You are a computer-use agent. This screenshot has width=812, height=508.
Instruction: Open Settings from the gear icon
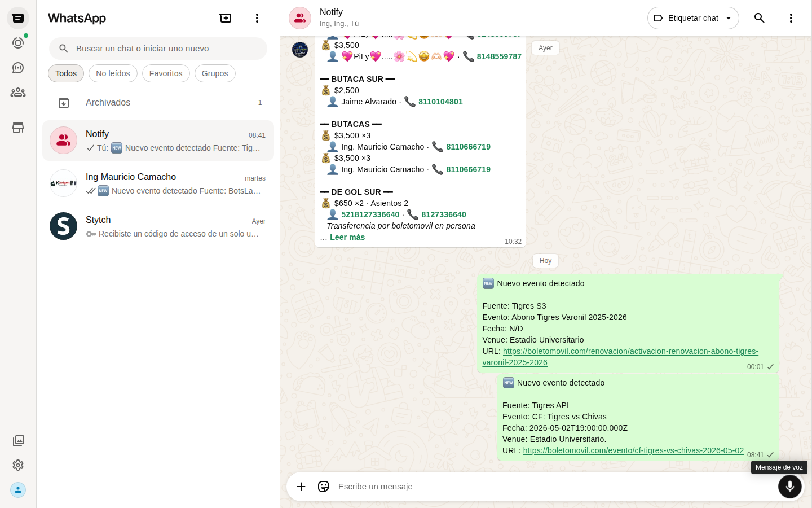(x=18, y=465)
